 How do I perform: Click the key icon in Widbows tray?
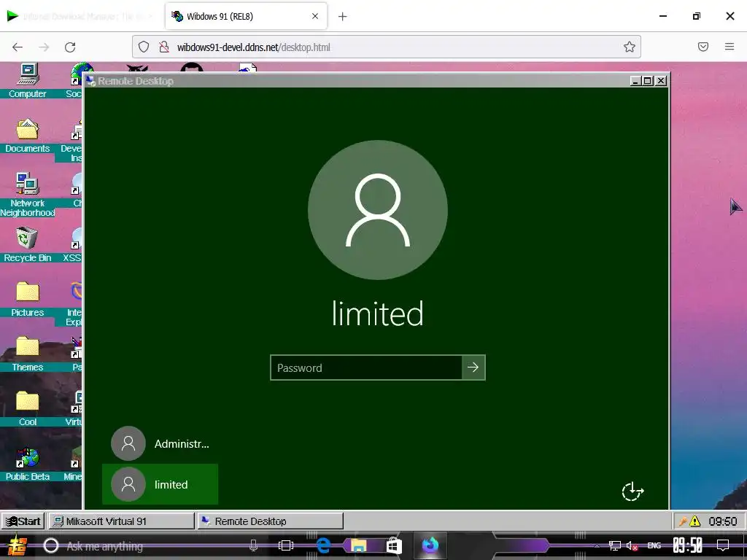pos(683,521)
